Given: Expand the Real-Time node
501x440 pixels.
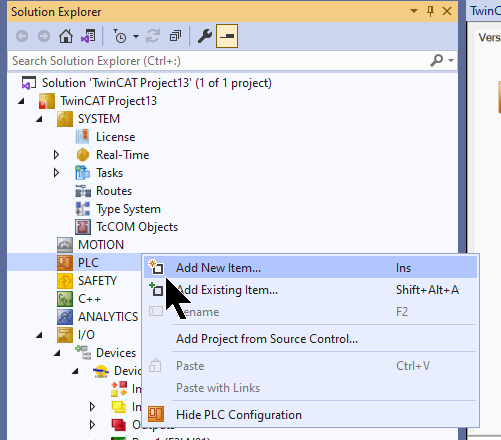Looking at the screenshot, I should click(x=56, y=155).
